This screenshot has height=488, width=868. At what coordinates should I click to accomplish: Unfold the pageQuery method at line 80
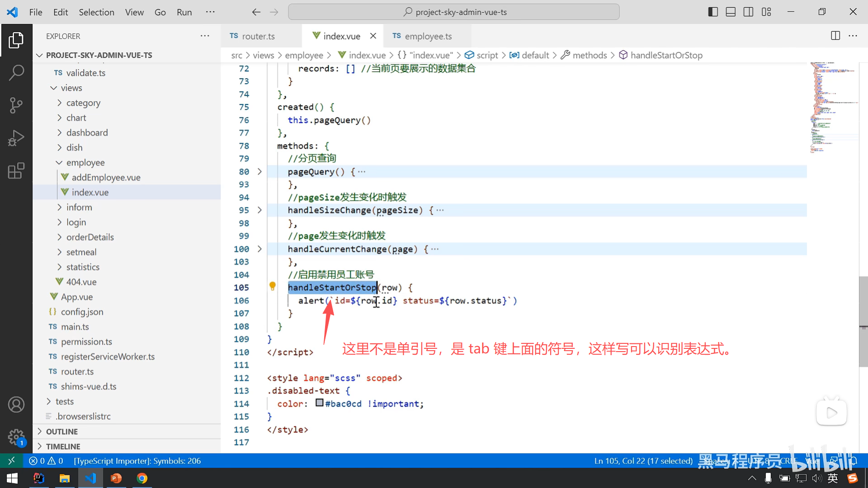point(259,172)
